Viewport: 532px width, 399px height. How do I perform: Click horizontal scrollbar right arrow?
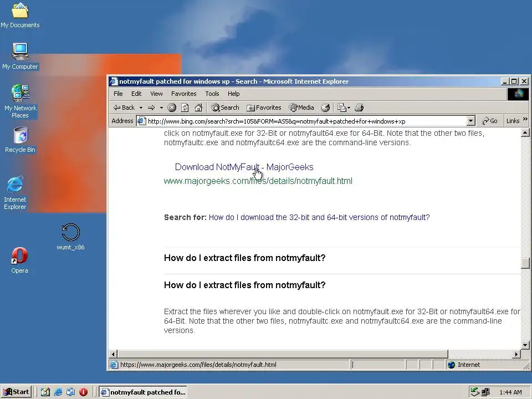(516, 354)
